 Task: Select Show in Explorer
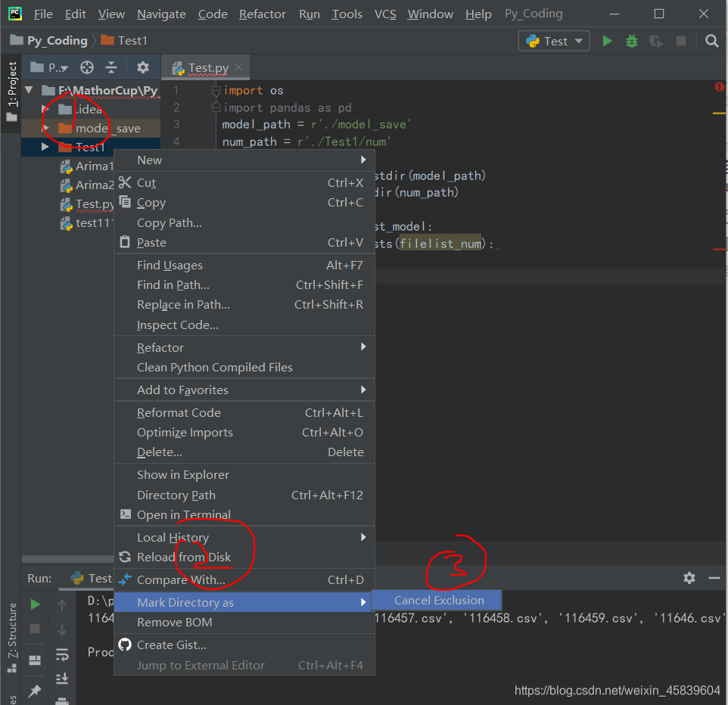[x=244, y=475]
